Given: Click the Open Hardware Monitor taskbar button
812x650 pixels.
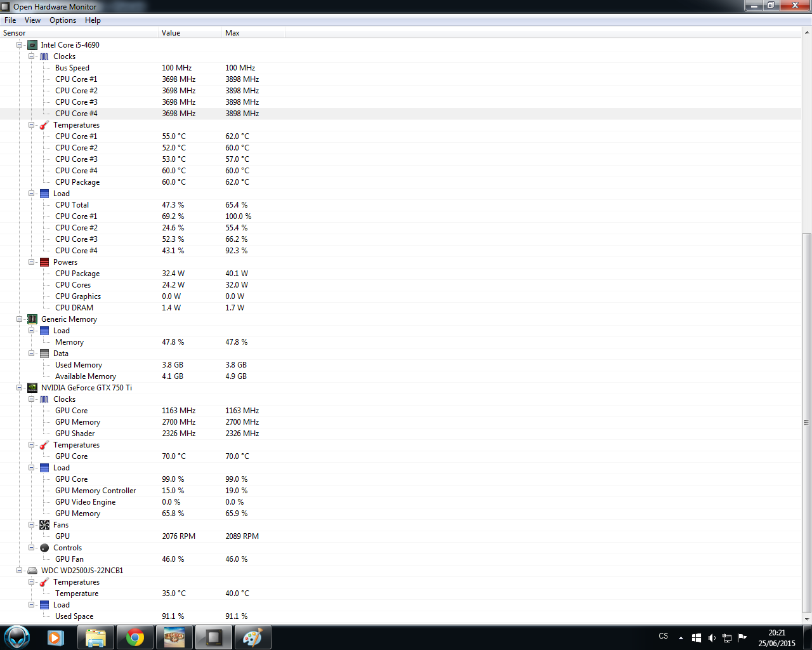Looking at the screenshot, I should coord(214,637).
